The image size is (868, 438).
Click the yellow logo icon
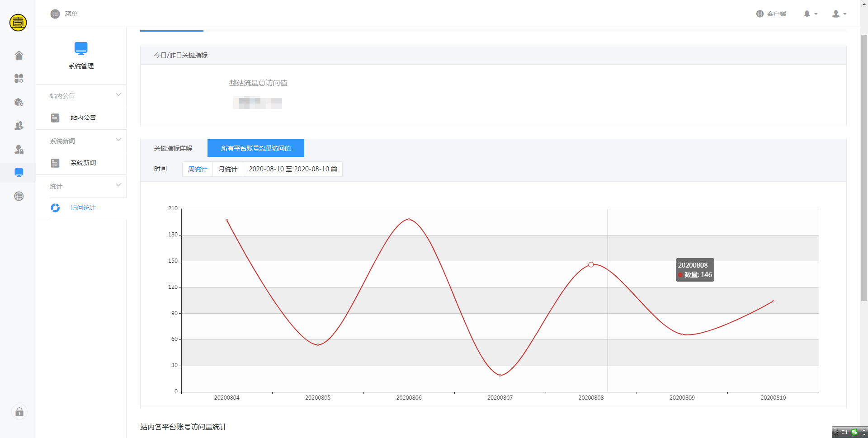(x=18, y=22)
